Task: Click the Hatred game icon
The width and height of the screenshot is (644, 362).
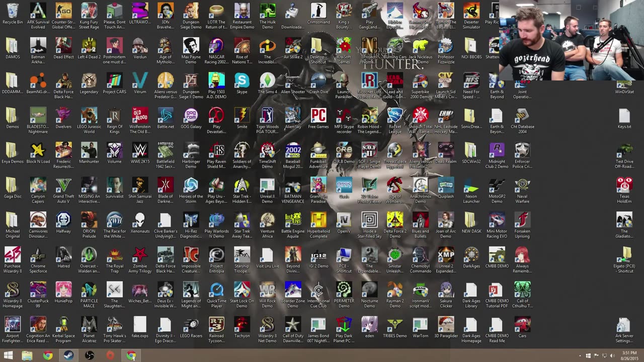Action: [63, 257]
